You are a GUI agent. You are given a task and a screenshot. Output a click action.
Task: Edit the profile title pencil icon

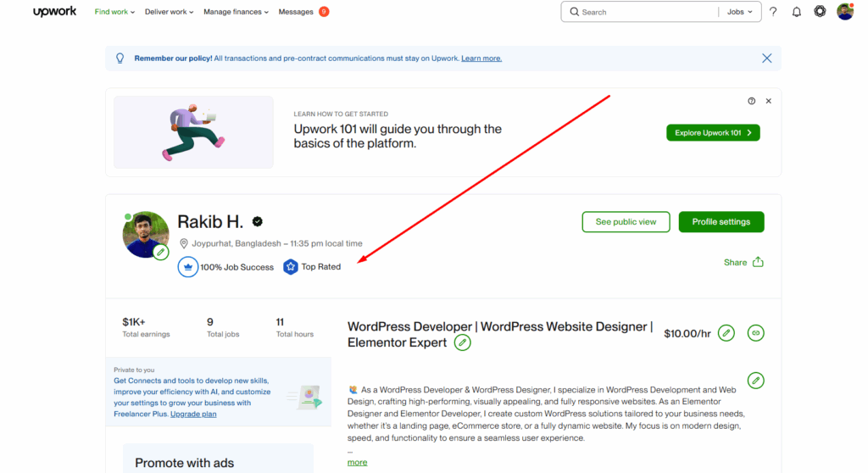click(462, 342)
